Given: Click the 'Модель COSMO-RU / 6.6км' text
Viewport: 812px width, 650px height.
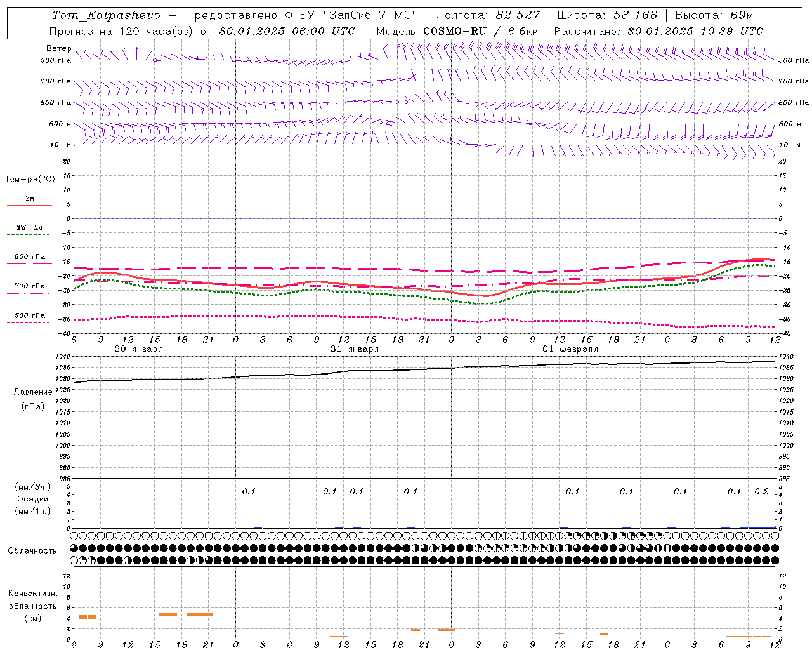Looking at the screenshot, I should pos(457,31).
